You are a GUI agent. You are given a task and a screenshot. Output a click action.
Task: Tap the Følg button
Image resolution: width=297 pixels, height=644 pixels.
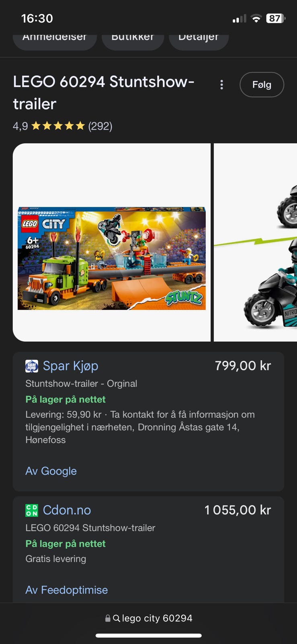[262, 85]
